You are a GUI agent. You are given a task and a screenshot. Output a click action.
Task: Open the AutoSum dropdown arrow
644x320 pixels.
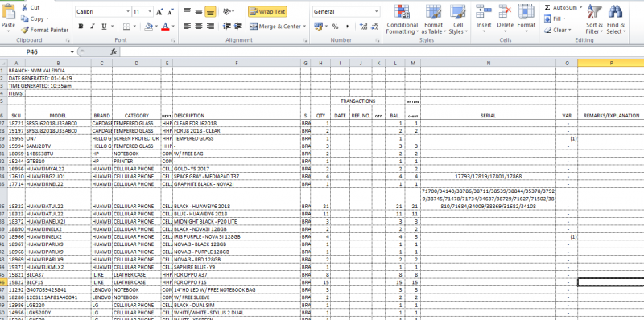point(581,7)
